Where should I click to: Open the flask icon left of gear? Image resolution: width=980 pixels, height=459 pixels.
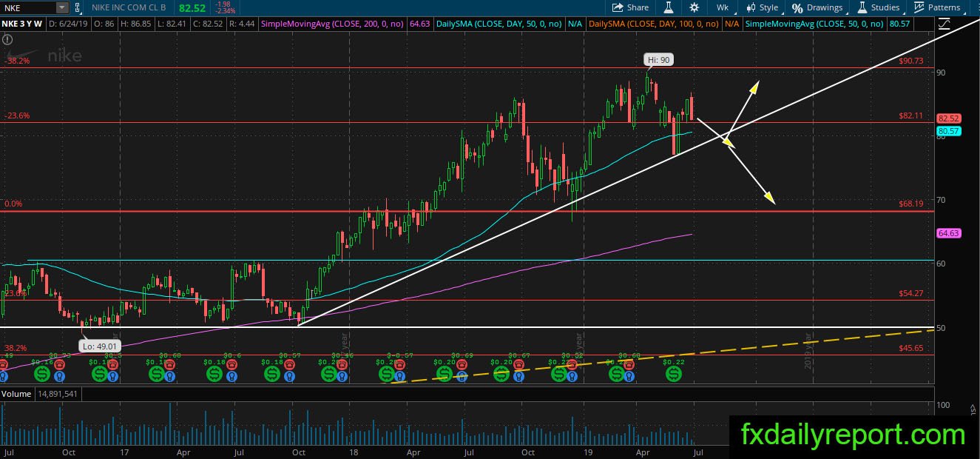click(669, 7)
